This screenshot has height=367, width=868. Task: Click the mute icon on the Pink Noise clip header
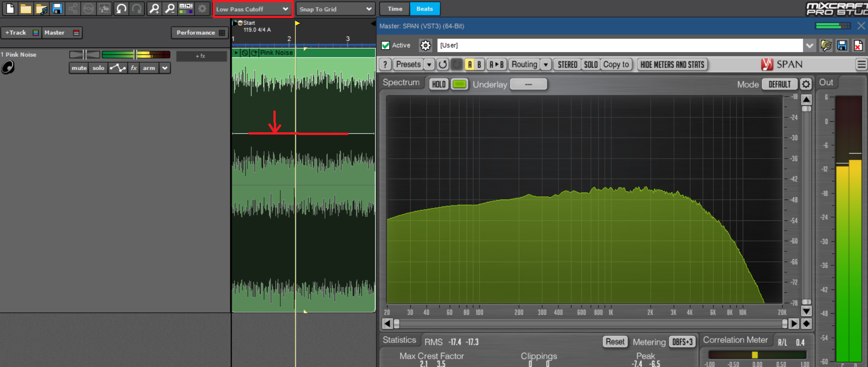point(245,53)
